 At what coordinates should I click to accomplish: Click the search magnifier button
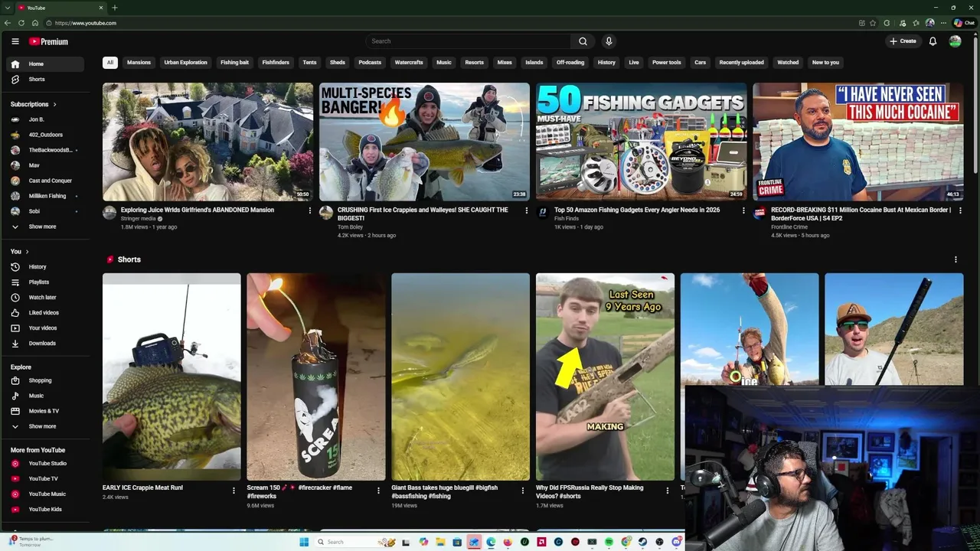(x=583, y=41)
